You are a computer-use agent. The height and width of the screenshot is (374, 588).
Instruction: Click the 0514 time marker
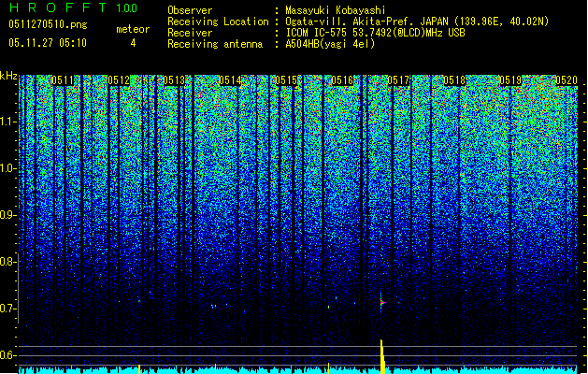230,80
